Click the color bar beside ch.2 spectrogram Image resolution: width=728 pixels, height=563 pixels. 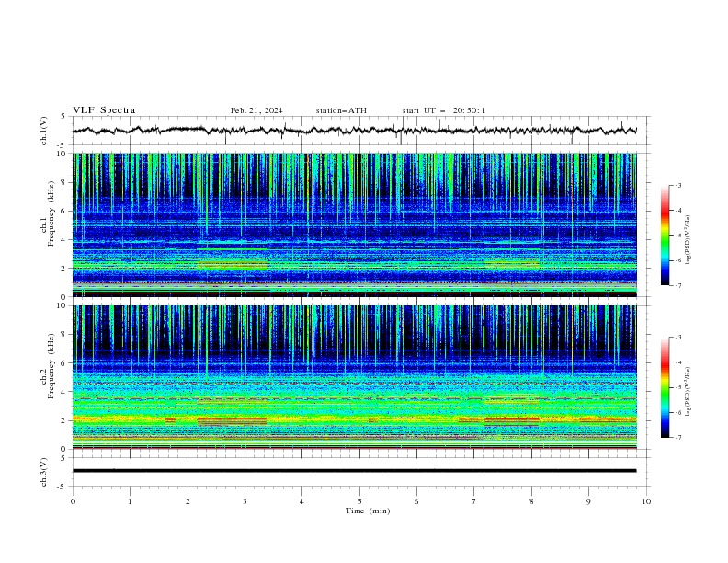coord(665,387)
